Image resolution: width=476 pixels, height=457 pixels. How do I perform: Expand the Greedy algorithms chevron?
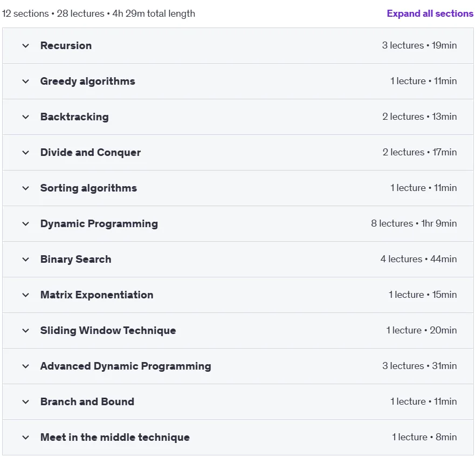pos(26,81)
